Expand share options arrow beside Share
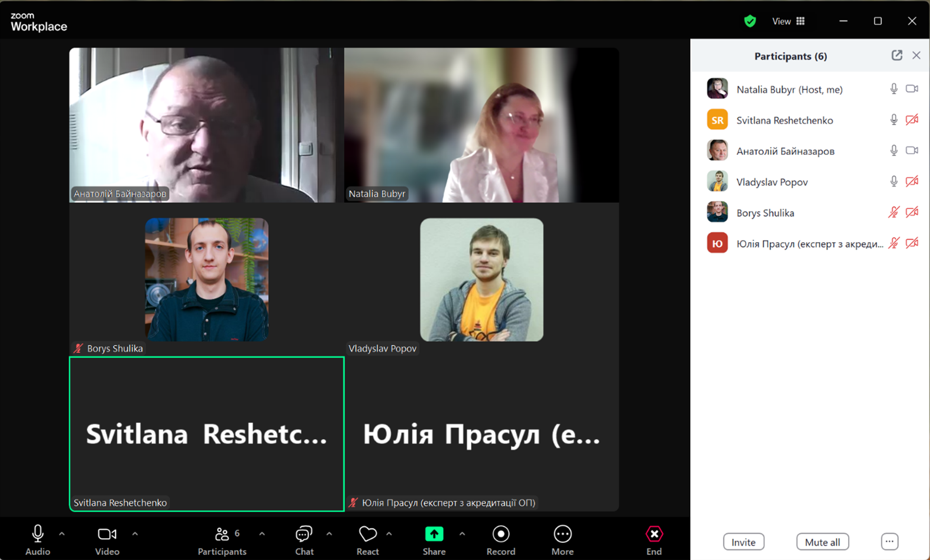Screen dimensions: 930x560 click(x=462, y=534)
